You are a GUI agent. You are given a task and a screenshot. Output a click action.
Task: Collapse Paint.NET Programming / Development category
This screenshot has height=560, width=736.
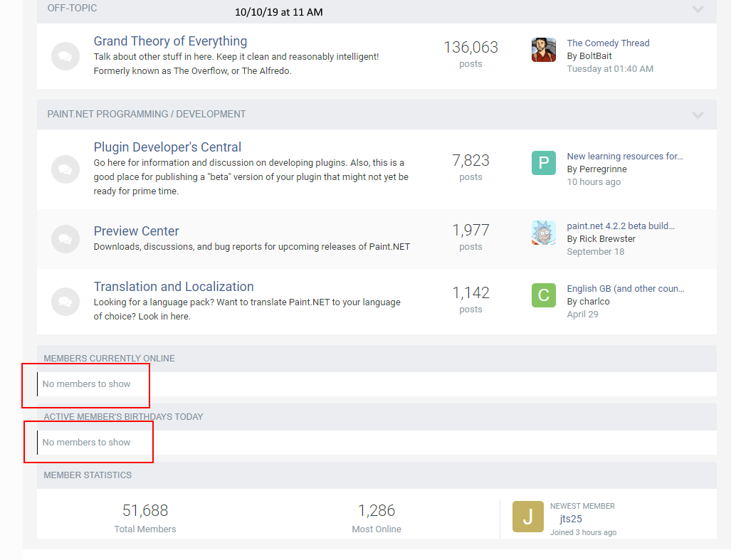click(698, 115)
